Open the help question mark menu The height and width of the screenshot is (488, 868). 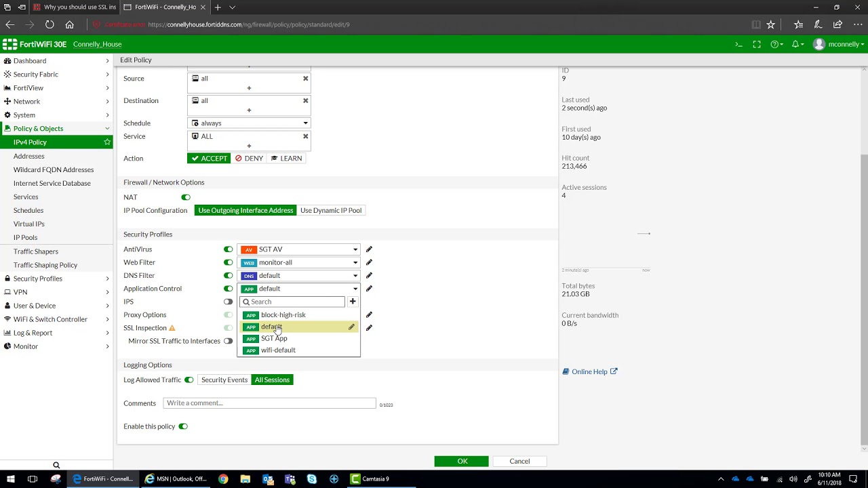777,44
